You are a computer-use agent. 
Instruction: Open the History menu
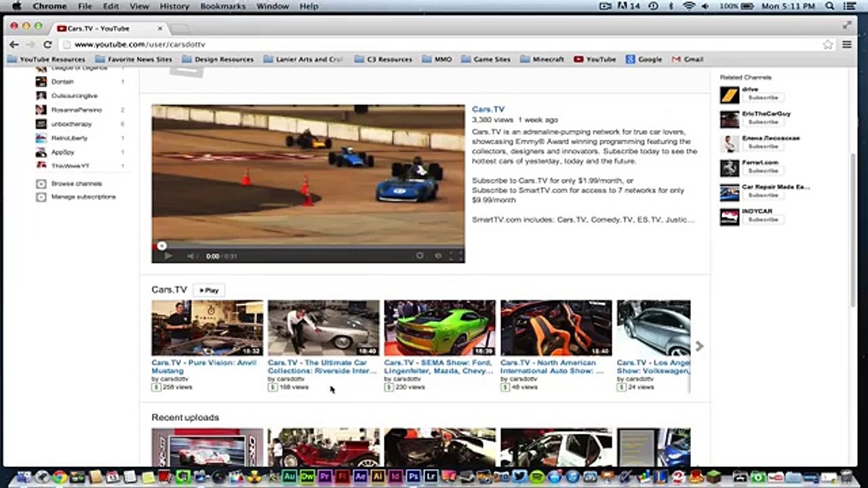coord(174,6)
